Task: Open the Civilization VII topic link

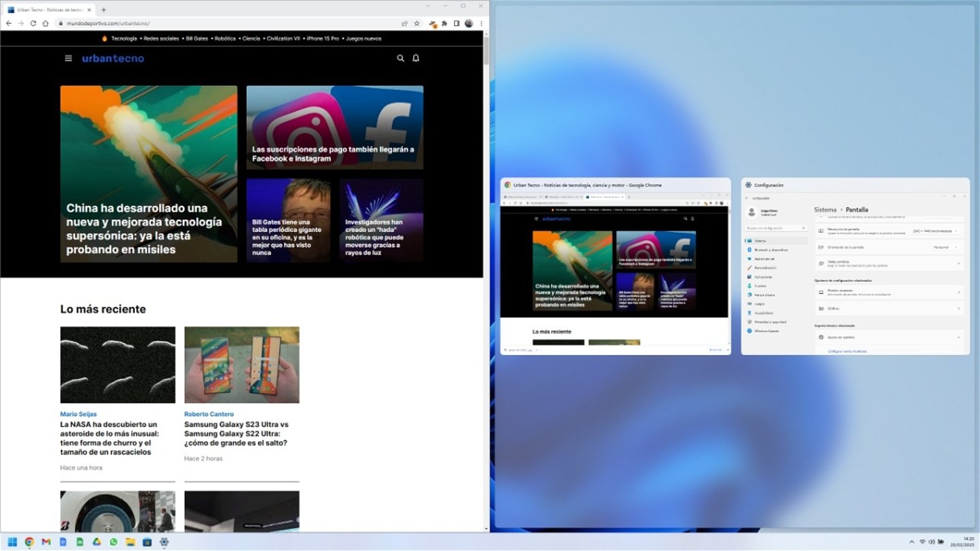Action: point(283,39)
